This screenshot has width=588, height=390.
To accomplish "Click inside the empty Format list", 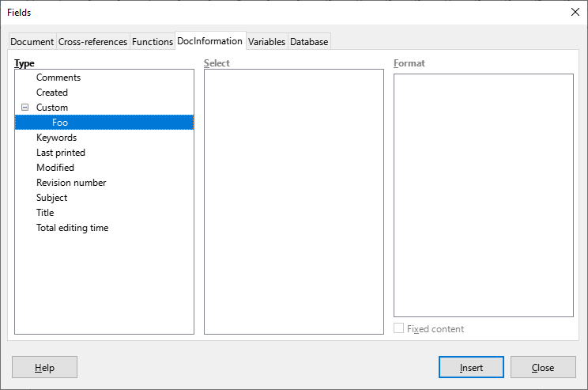I will coord(484,195).
